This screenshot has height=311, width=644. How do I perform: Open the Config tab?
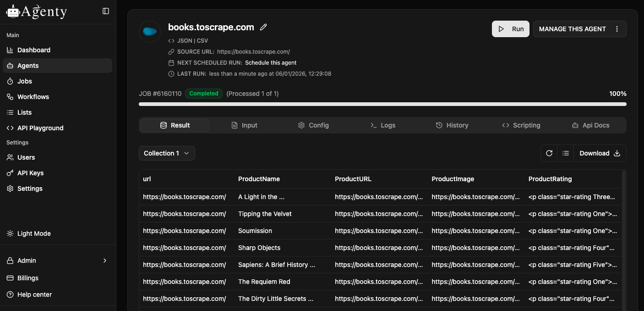pos(313,125)
